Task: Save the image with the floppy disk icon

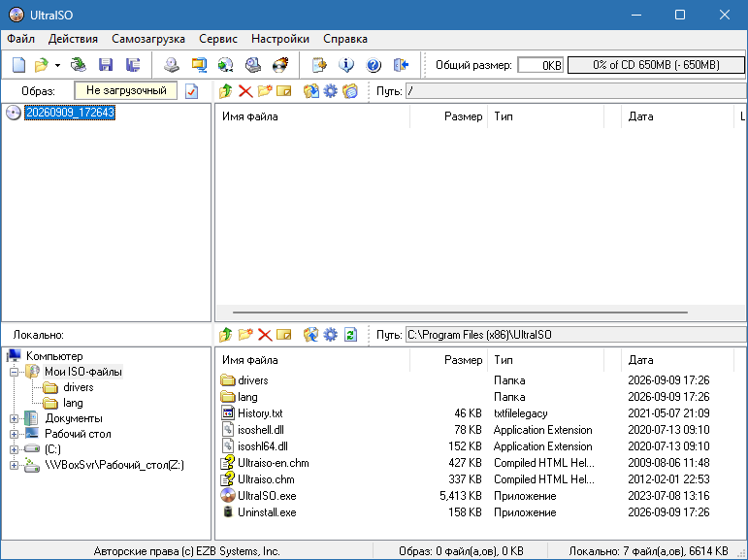Action: [106, 64]
